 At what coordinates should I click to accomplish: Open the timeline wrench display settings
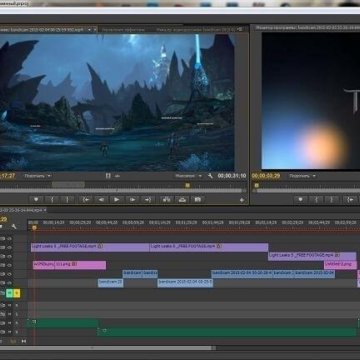click(14, 226)
